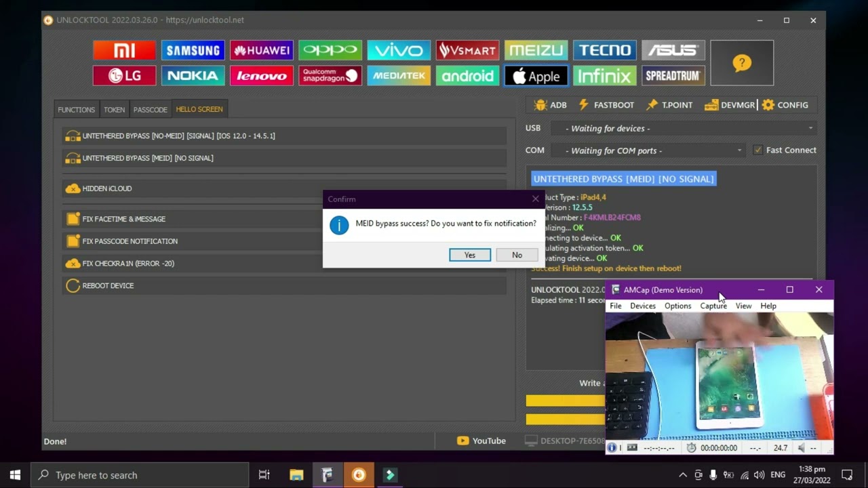Switch to the FUNCTIONS tab
The height and width of the screenshot is (488, 868).
coord(77,109)
